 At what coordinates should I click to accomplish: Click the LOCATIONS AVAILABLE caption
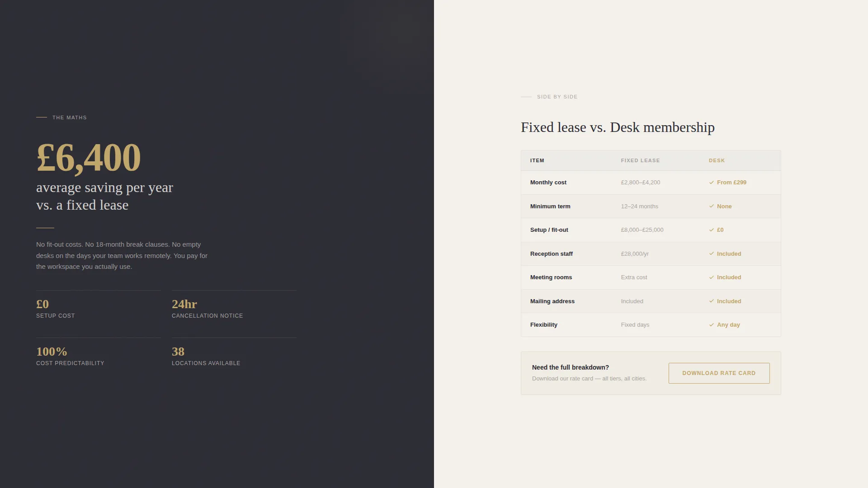(206, 363)
